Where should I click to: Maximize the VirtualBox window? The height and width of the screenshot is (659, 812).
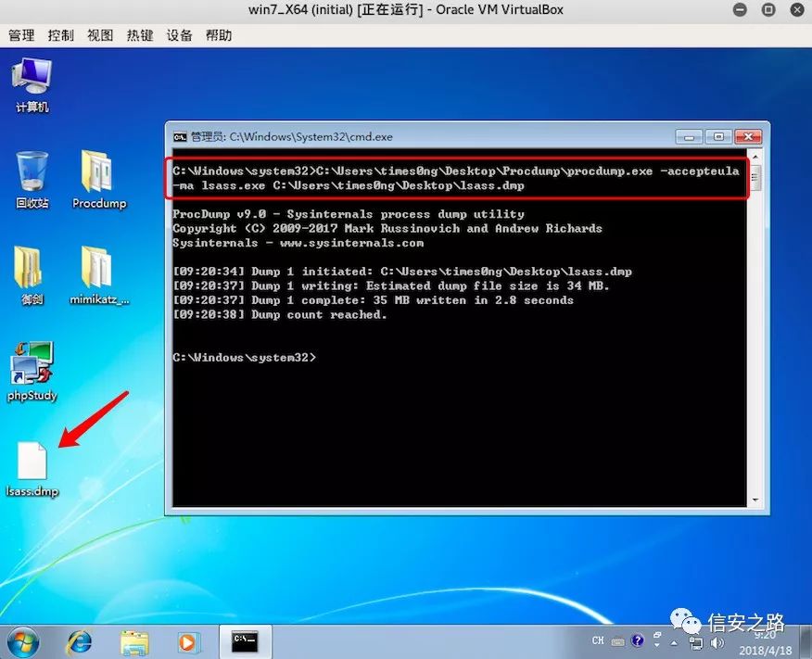[x=769, y=10]
